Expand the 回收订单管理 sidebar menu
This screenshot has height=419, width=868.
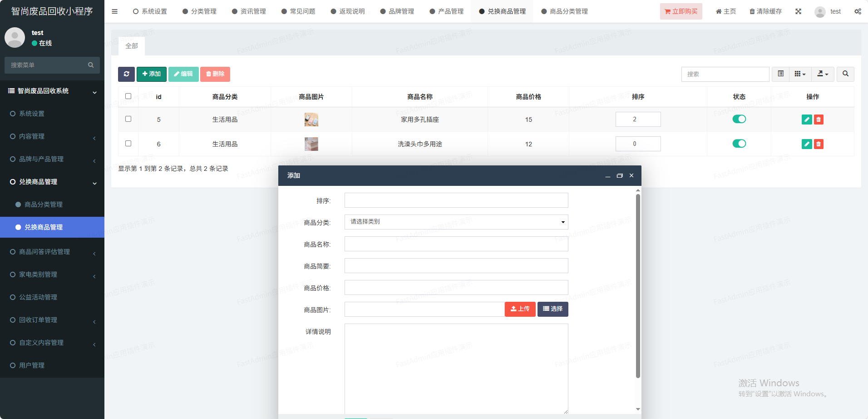click(52, 320)
